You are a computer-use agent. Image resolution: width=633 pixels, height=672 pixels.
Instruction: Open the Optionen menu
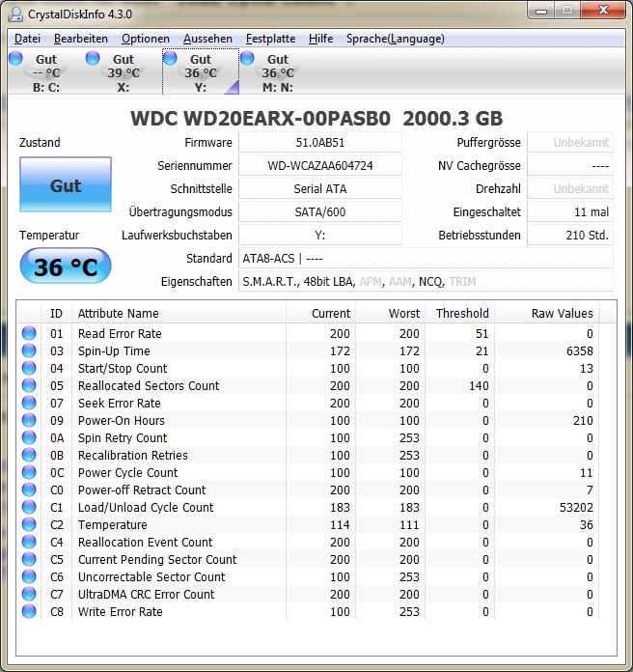tap(145, 39)
